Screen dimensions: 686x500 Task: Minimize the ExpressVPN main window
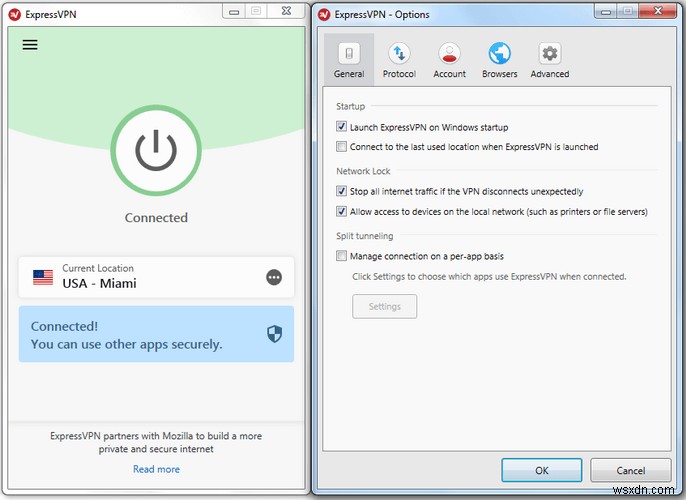click(234, 11)
